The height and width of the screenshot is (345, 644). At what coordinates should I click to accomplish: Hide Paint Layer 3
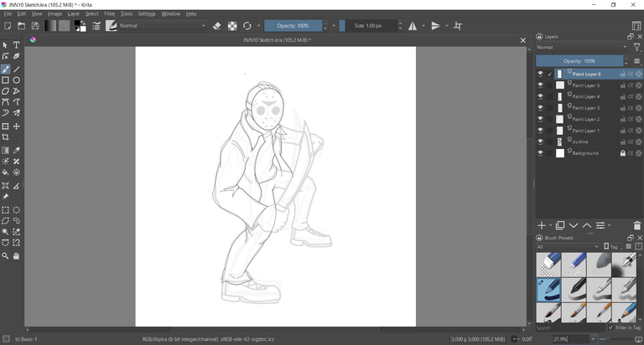(540, 108)
